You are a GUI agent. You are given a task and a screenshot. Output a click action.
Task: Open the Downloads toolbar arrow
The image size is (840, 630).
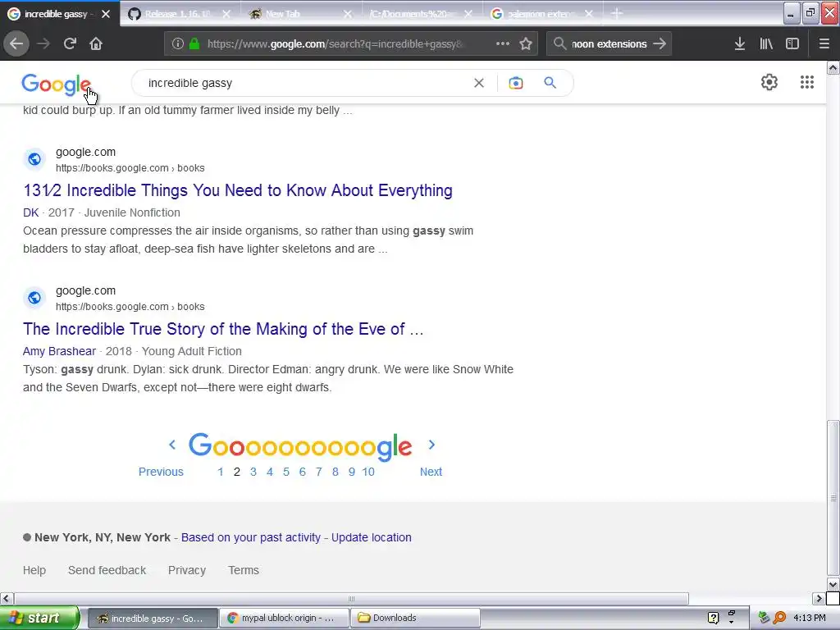(x=740, y=44)
